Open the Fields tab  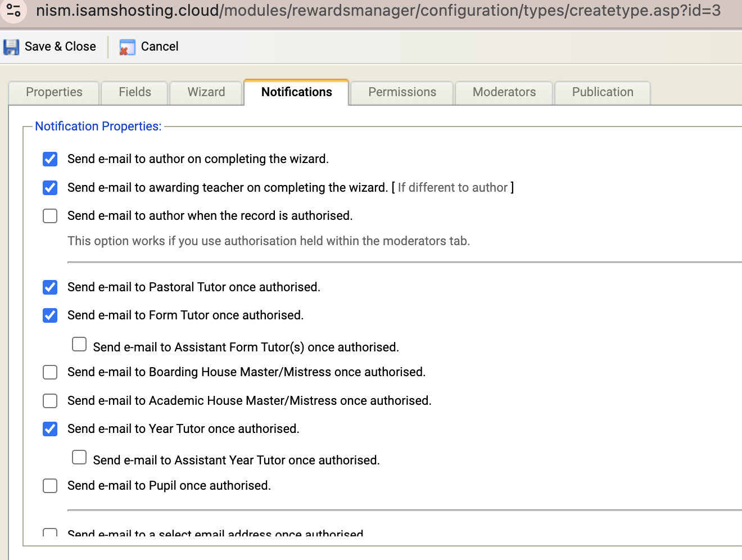pyautogui.click(x=135, y=92)
